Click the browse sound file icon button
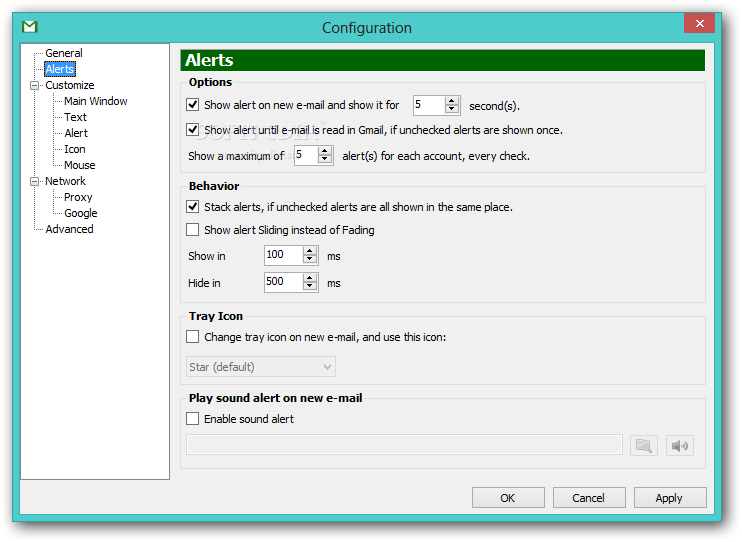The image size is (742, 542). 644,445
